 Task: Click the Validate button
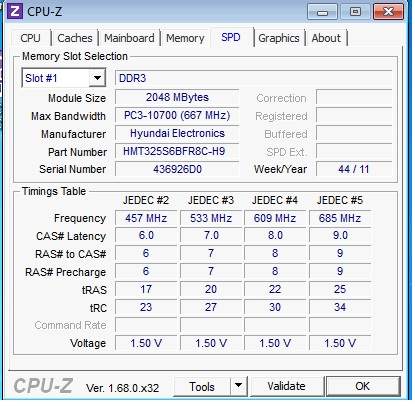[x=286, y=386]
